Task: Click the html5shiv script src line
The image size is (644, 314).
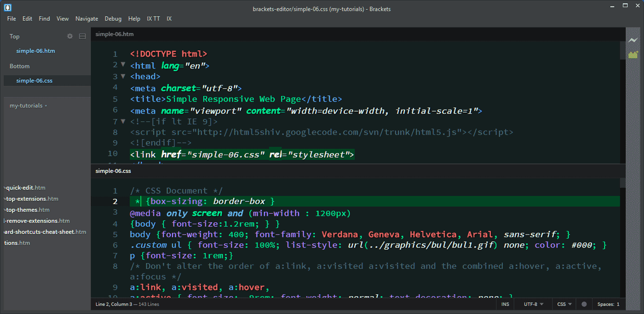Action: click(321, 132)
